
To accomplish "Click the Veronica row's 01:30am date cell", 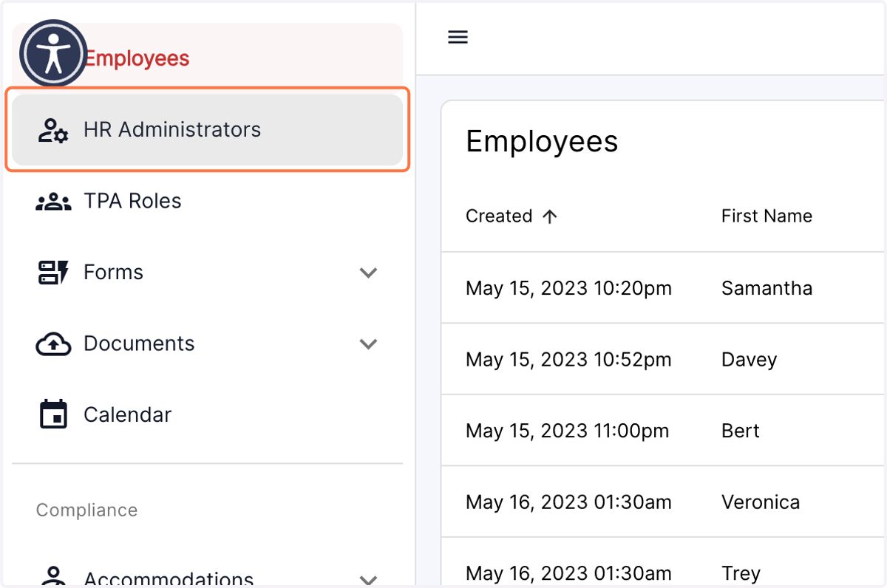I will pyautogui.click(x=568, y=502).
